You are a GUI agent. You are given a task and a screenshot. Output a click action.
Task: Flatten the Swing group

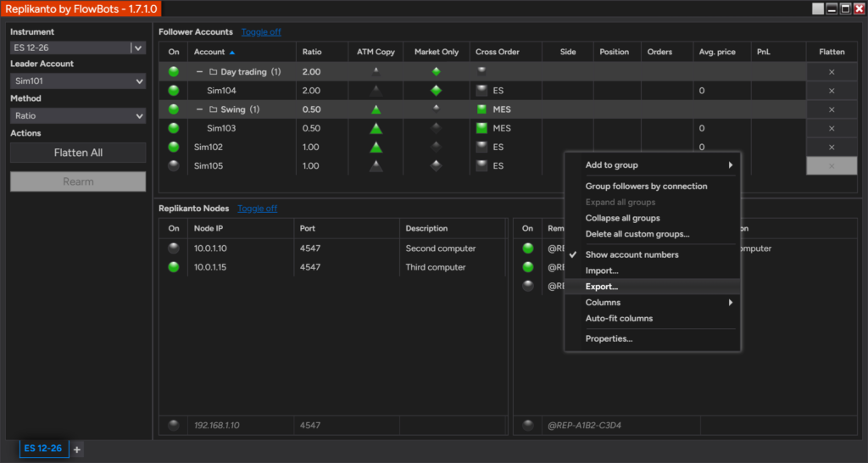832,109
